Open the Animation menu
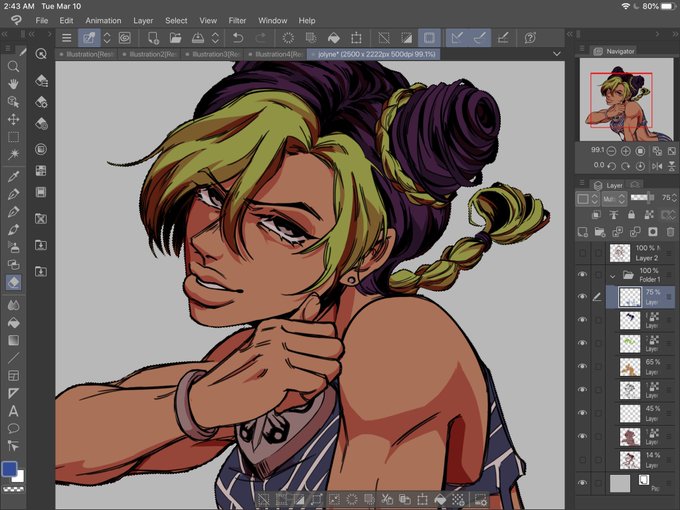The width and height of the screenshot is (680, 510). click(103, 20)
